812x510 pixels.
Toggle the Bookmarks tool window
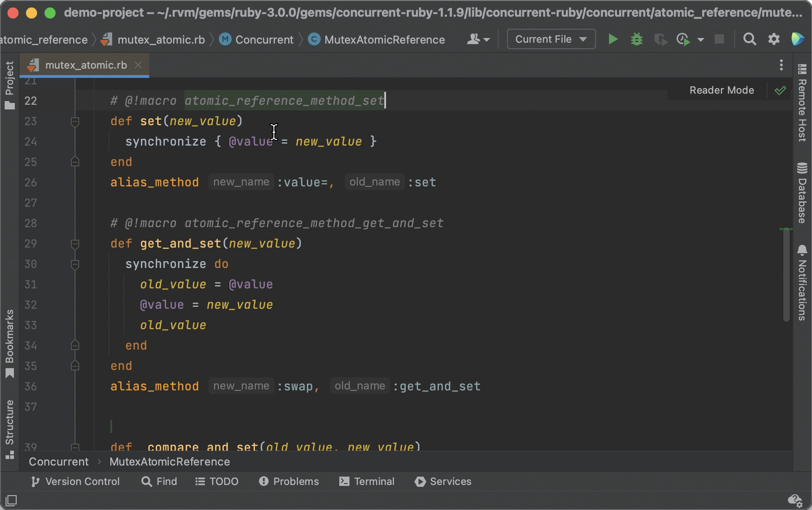[x=10, y=344]
